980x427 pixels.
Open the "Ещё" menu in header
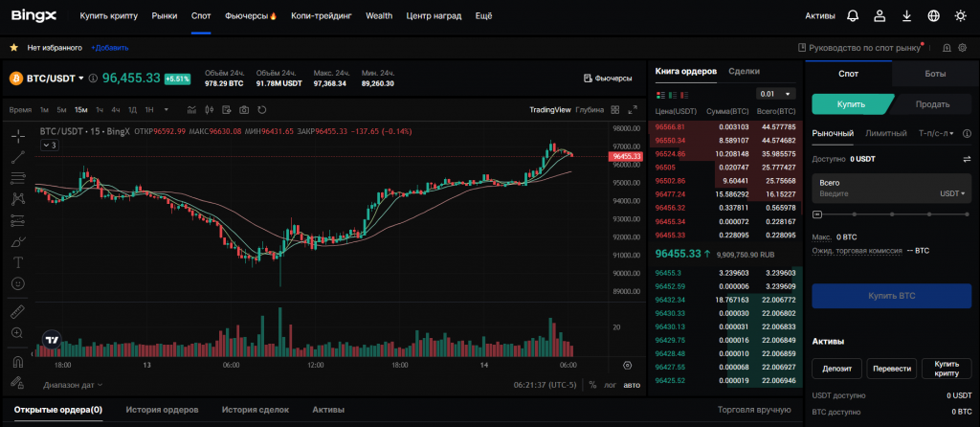[x=483, y=15]
